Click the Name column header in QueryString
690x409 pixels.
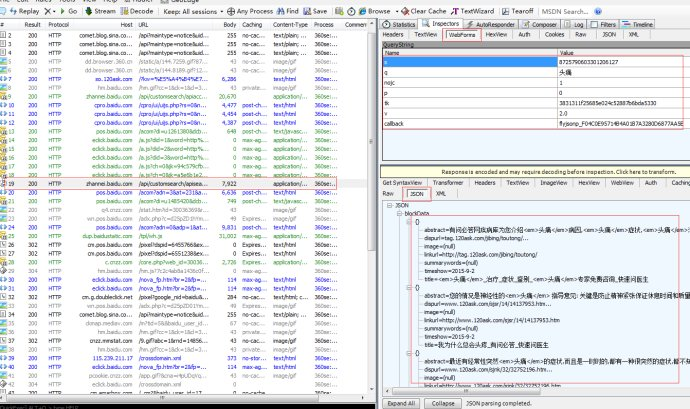click(x=470, y=52)
